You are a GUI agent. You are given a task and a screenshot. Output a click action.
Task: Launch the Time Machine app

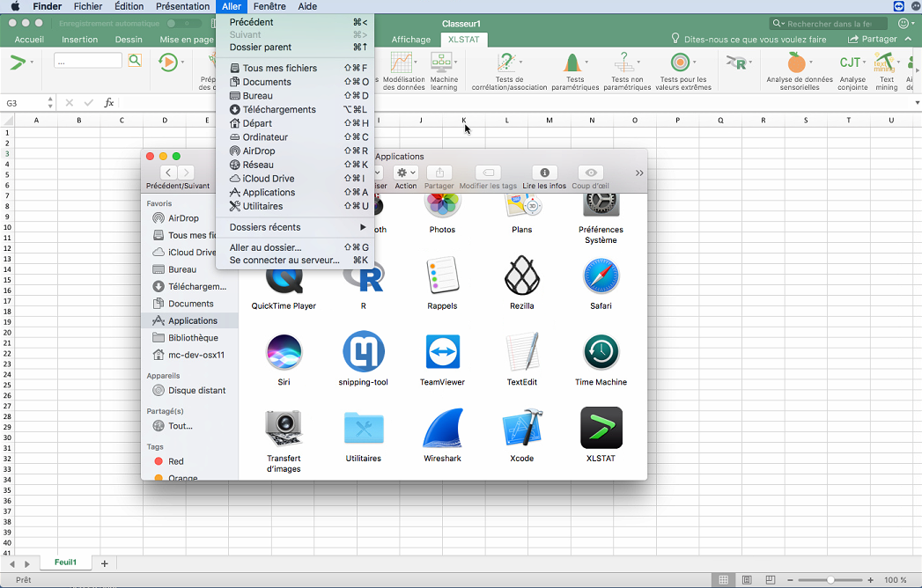[601, 352]
